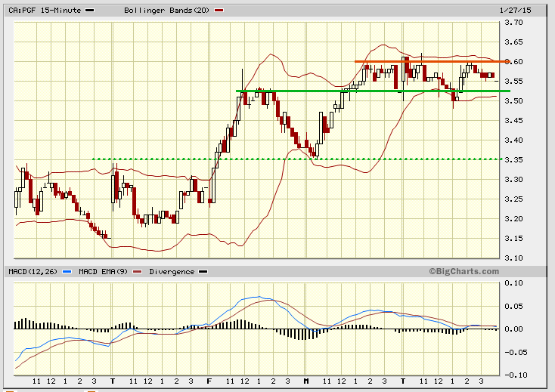Click the "3.15" price axis label
This screenshot has height=392, width=555.
513,238
